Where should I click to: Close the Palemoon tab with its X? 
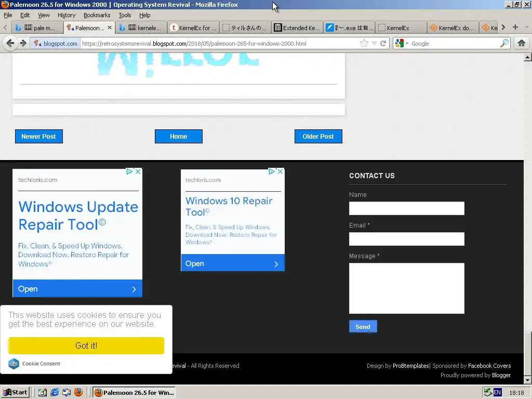(x=110, y=28)
